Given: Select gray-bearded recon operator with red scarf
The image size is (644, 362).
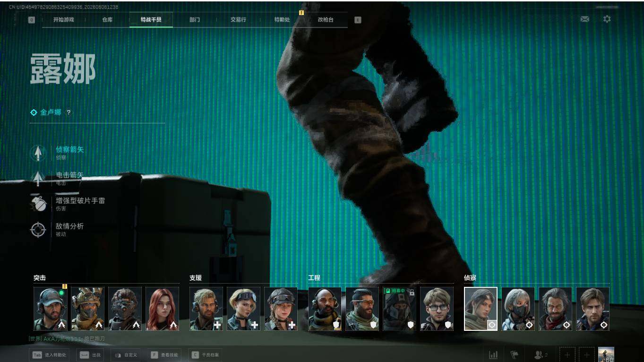Looking at the screenshot, I should 556,309.
